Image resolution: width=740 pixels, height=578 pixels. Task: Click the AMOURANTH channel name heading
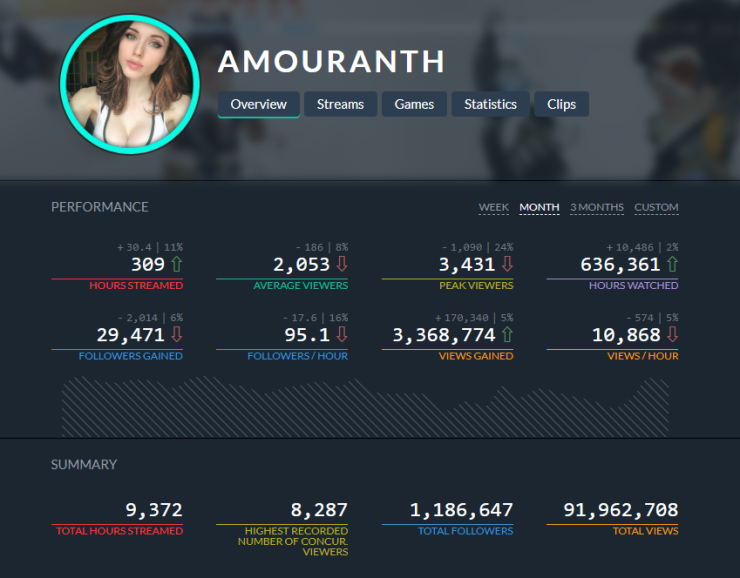(331, 61)
